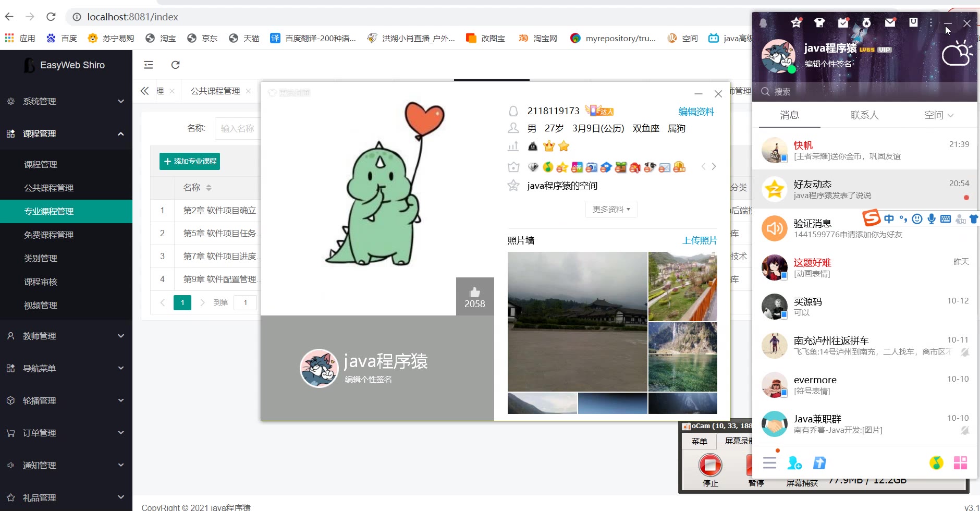The height and width of the screenshot is (511, 980).
Task: Open java程序猿的空间 link
Action: [562, 186]
